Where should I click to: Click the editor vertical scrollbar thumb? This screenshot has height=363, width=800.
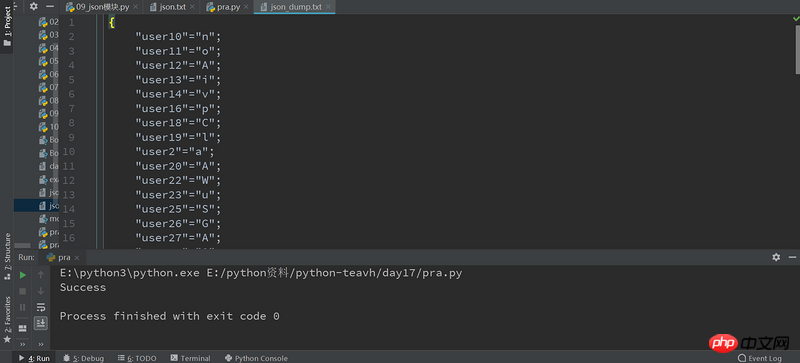click(x=797, y=50)
